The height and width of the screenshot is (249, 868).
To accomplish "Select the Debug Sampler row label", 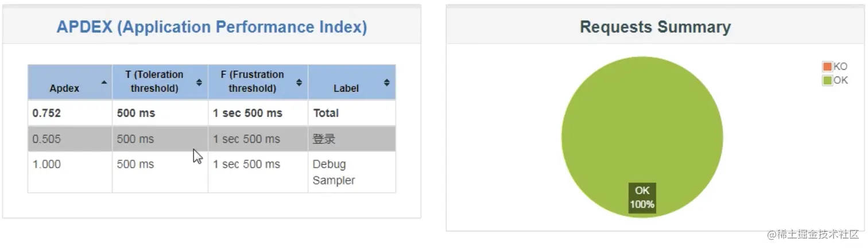I will (334, 172).
